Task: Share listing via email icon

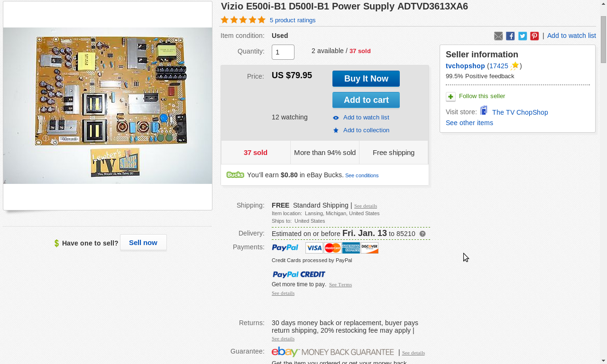Action: (x=498, y=36)
